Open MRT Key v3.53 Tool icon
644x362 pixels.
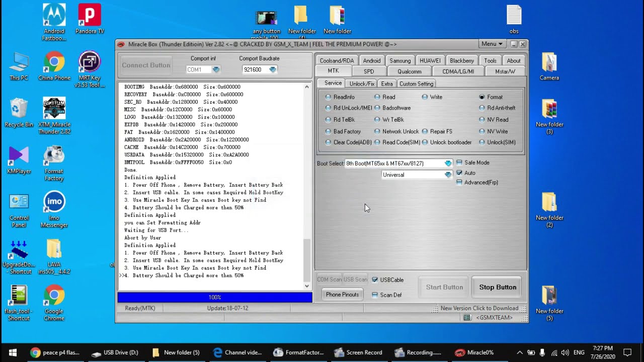(x=90, y=69)
